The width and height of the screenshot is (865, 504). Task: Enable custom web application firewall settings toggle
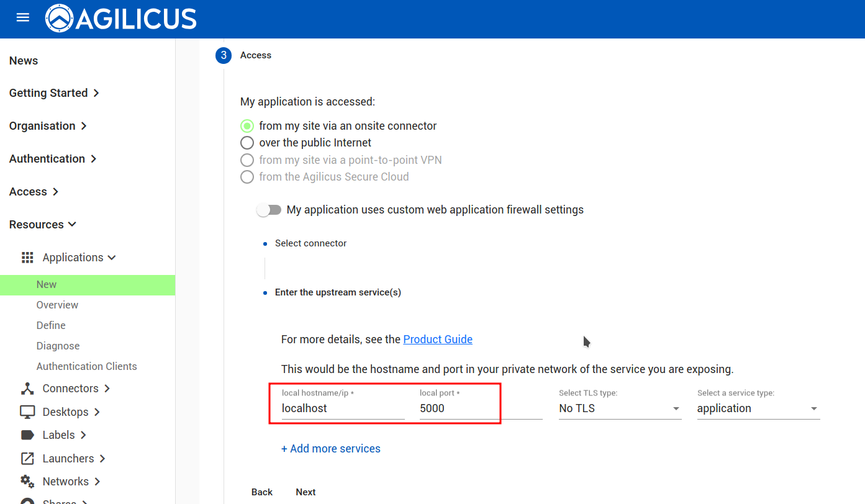269,210
